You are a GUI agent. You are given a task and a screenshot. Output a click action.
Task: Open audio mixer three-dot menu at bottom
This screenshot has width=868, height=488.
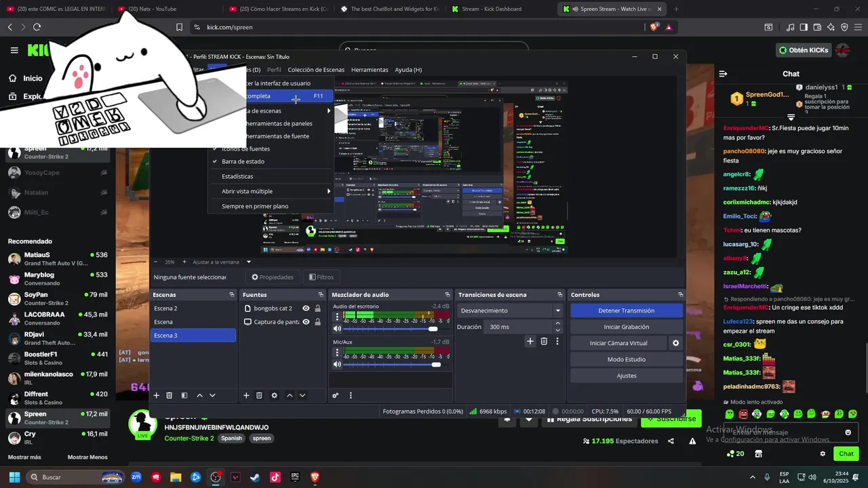click(351, 395)
